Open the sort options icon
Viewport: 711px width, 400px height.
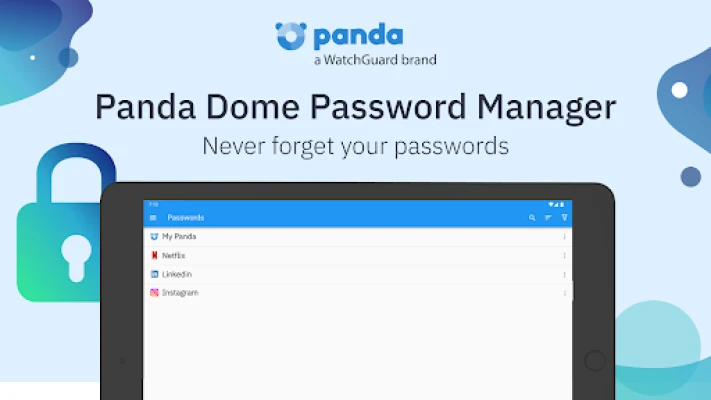(548, 217)
